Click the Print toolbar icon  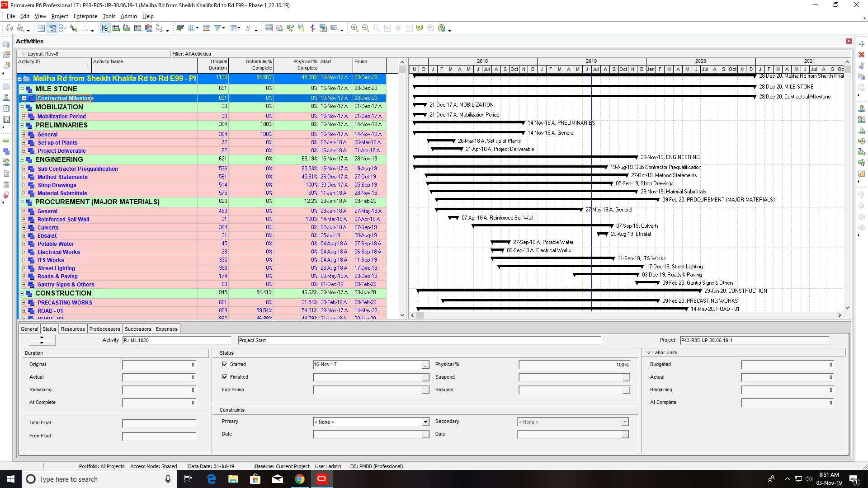coord(9,28)
